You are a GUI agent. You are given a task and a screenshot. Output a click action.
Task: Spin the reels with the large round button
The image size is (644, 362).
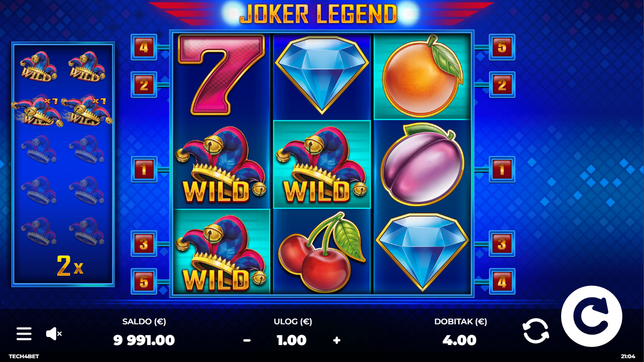[592, 316]
